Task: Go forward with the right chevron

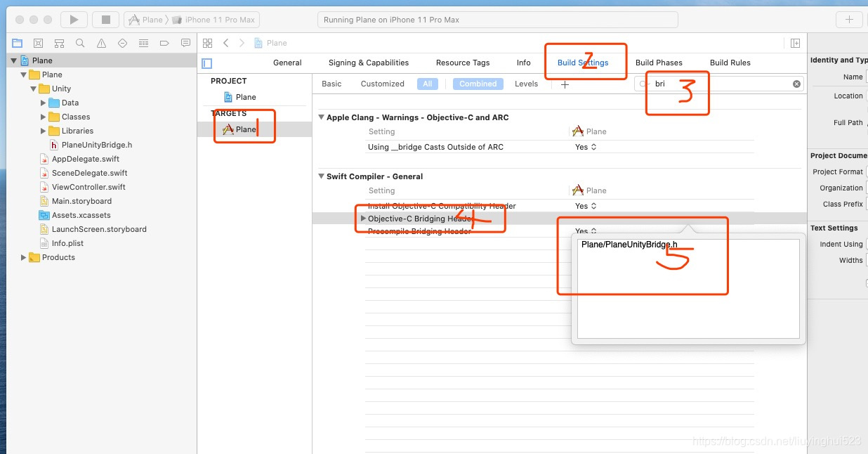Action: click(x=242, y=43)
